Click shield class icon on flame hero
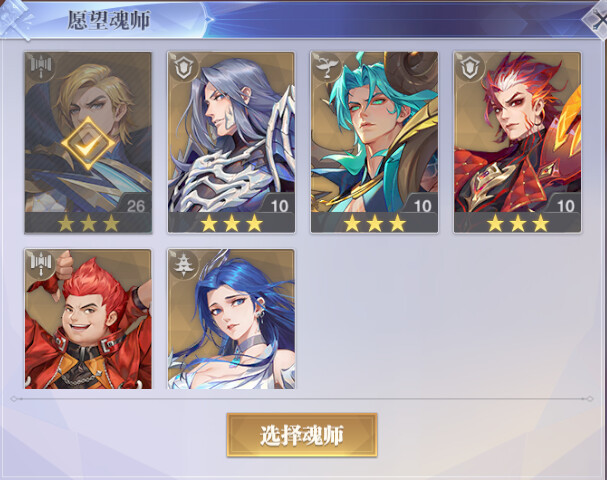Viewport: 607px width, 480px height. coord(470,68)
